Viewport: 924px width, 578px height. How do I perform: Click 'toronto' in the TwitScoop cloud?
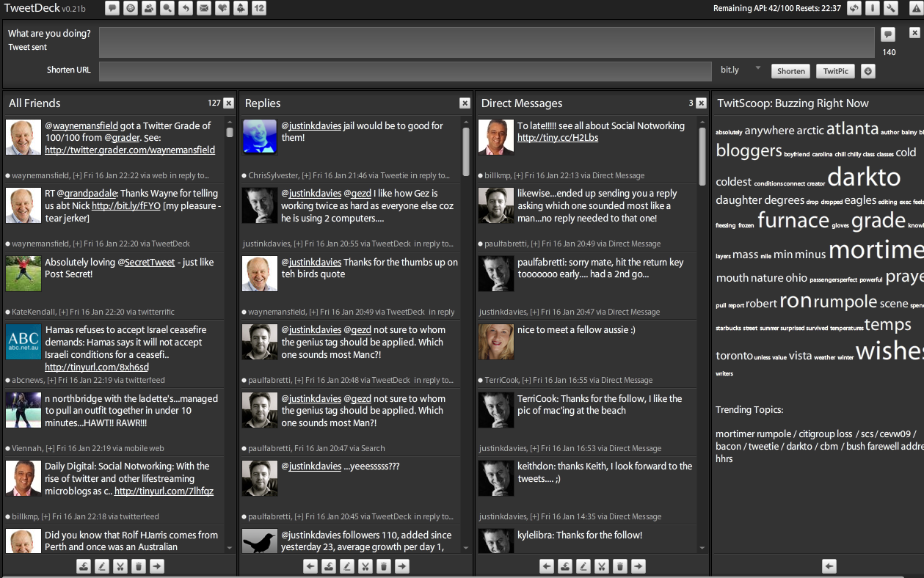[x=734, y=356]
